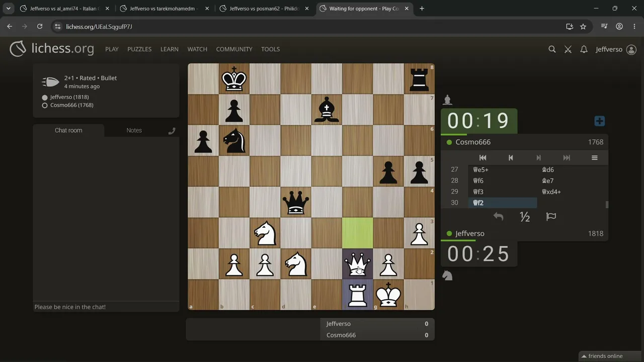Open the lichess search icon
The height and width of the screenshot is (362, 644).
click(x=552, y=49)
